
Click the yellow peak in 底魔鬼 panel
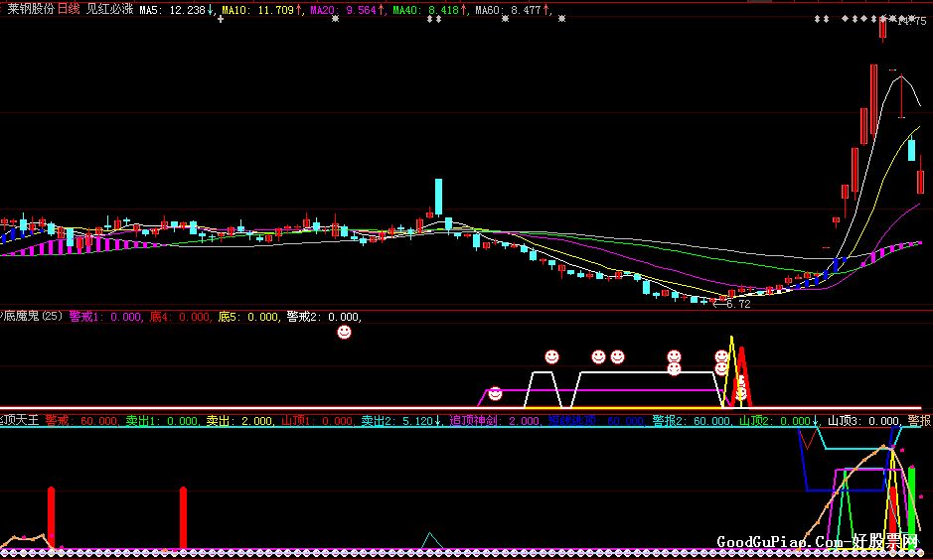732,371
